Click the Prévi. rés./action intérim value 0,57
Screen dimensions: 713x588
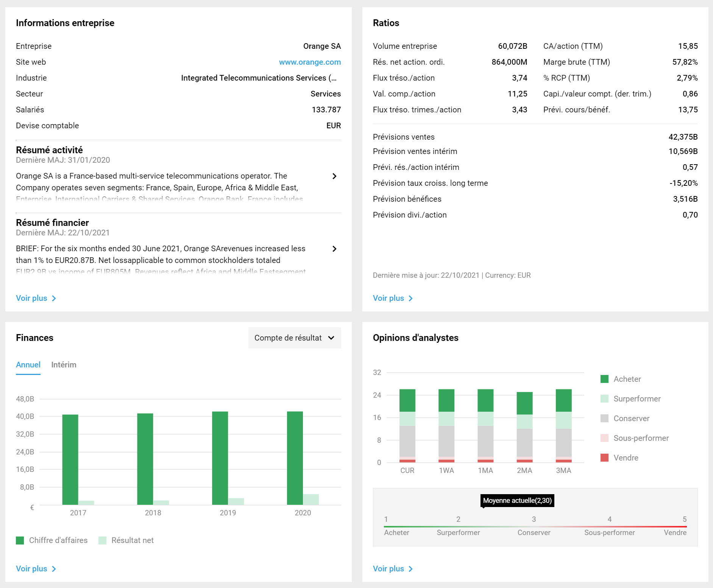click(x=690, y=167)
